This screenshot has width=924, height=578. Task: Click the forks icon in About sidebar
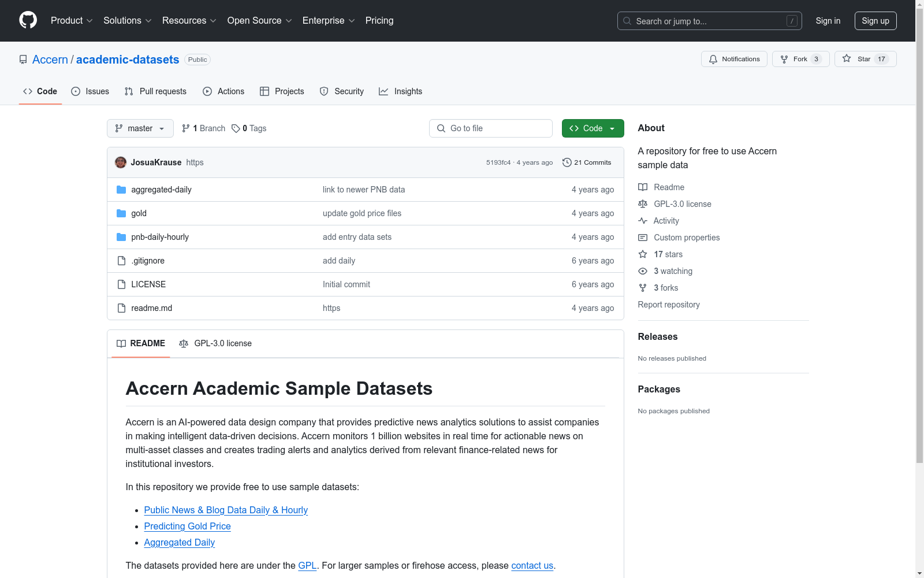click(x=643, y=288)
